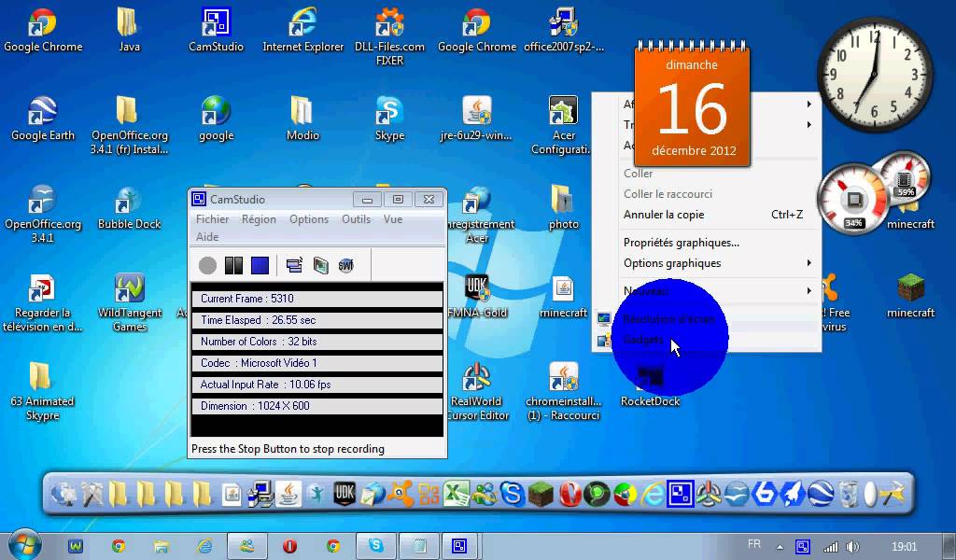Image resolution: width=956 pixels, height=560 pixels.
Task: Click the grey Record button in CamStudio
Action: click(207, 266)
